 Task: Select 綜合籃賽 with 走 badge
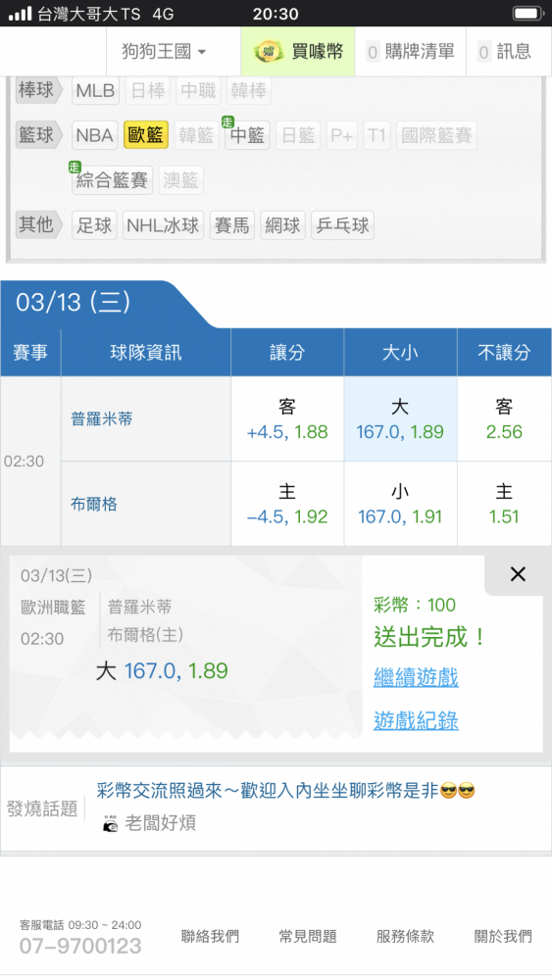coord(113,180)
